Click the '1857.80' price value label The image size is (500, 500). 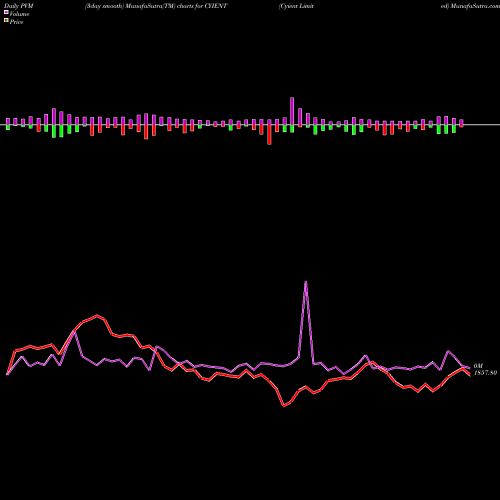point(485,373)
